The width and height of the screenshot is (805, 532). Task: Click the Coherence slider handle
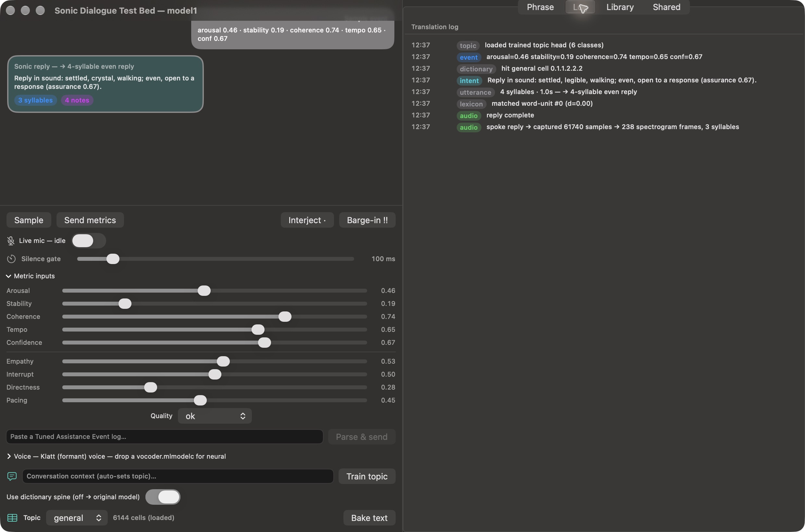click(285, 317)
